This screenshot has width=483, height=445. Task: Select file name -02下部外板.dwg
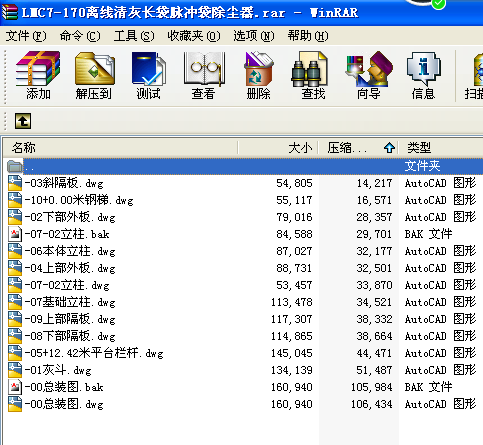click(x=70, y=217)
